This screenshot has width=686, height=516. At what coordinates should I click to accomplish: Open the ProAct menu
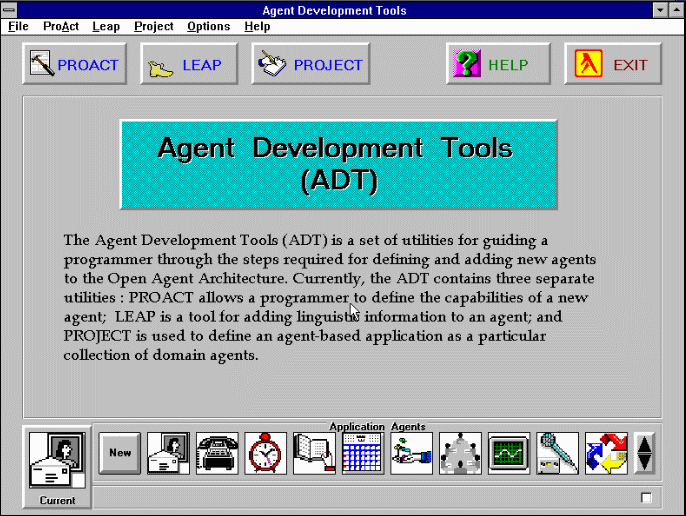pyautogui.click(x=61, y=27)
